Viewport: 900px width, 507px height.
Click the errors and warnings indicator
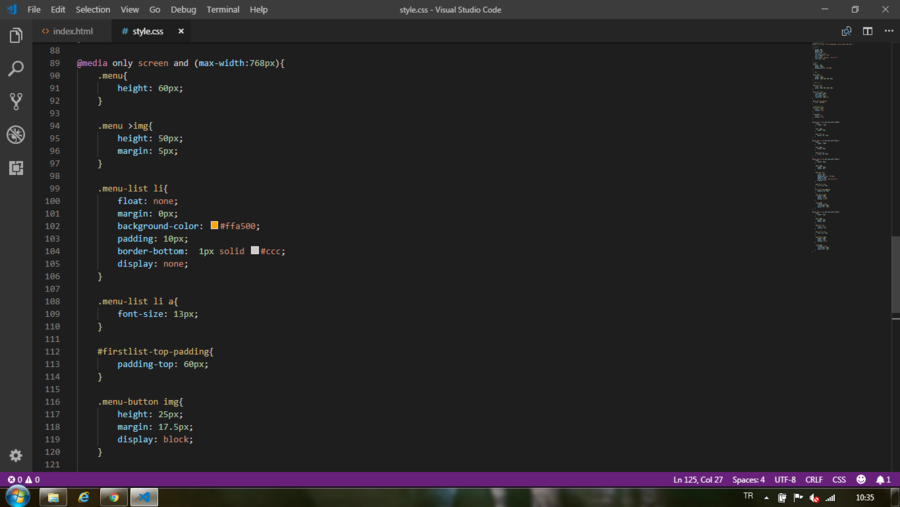24,479
